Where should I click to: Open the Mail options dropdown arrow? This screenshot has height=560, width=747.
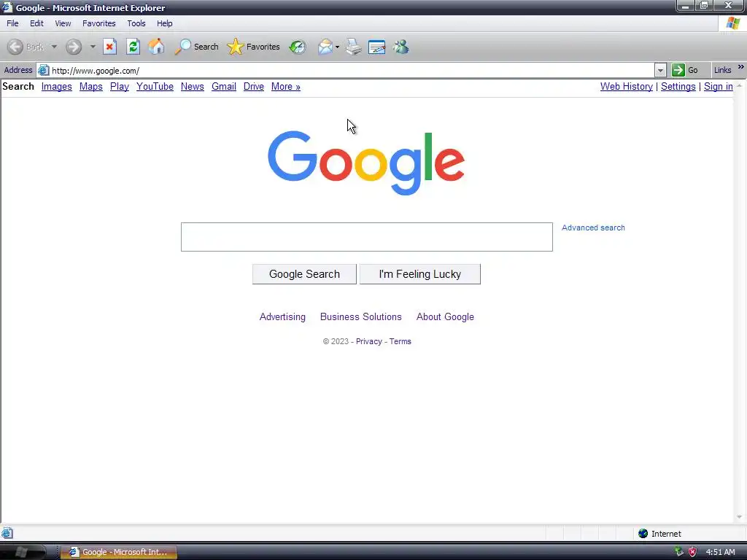point(337,47)
